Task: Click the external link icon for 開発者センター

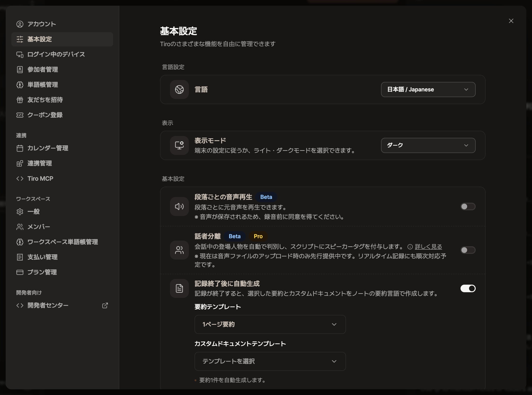Action: (105, 305)
